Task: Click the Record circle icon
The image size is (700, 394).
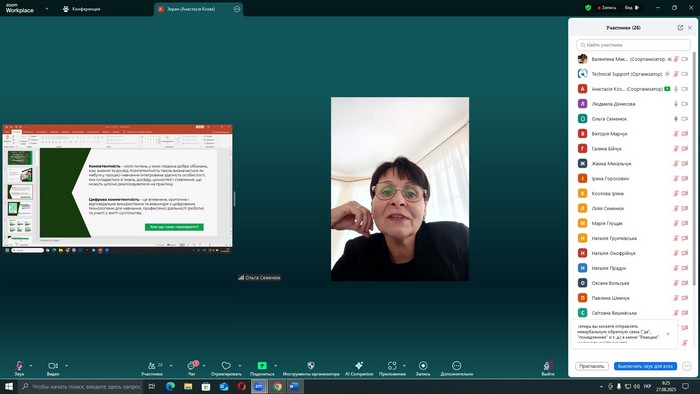Action: [423, 365]
